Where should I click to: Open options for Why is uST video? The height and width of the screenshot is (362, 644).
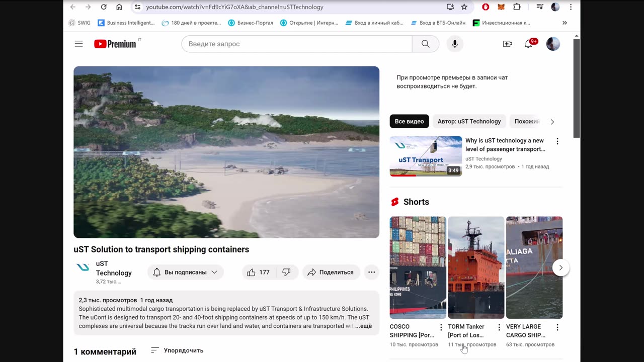coord(557,141)
